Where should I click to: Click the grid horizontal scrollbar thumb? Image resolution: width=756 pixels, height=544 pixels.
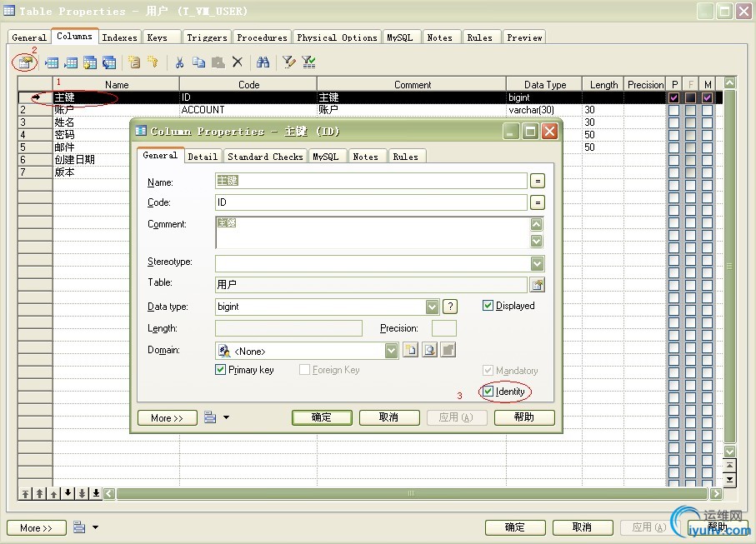tap(412, 493)
